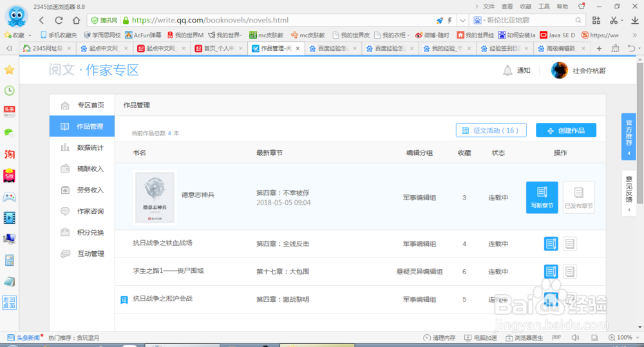The image size is (644, 347).
Task: Click the 电脑加速 status bar item
Action: pos(480,337)
